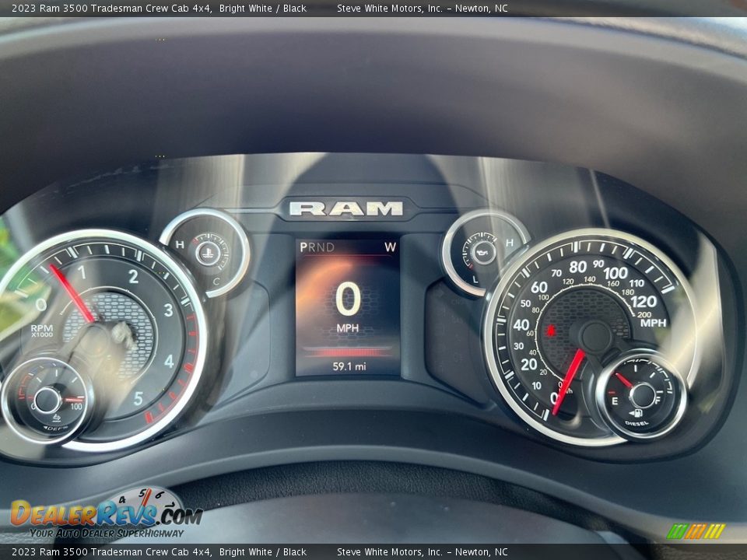Click the 5 on the tachometer
This screenshot has width=747, height=560.
pyautogui.click(x=139, y=398)
